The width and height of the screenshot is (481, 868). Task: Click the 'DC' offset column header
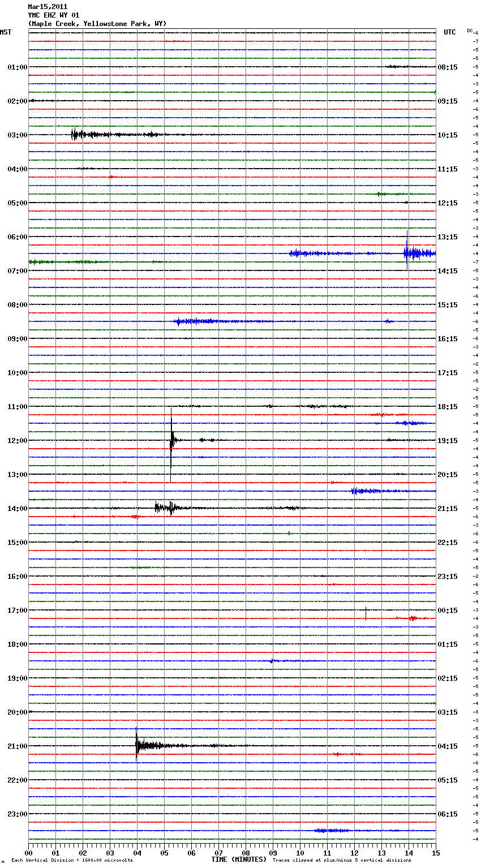(470, 31)
